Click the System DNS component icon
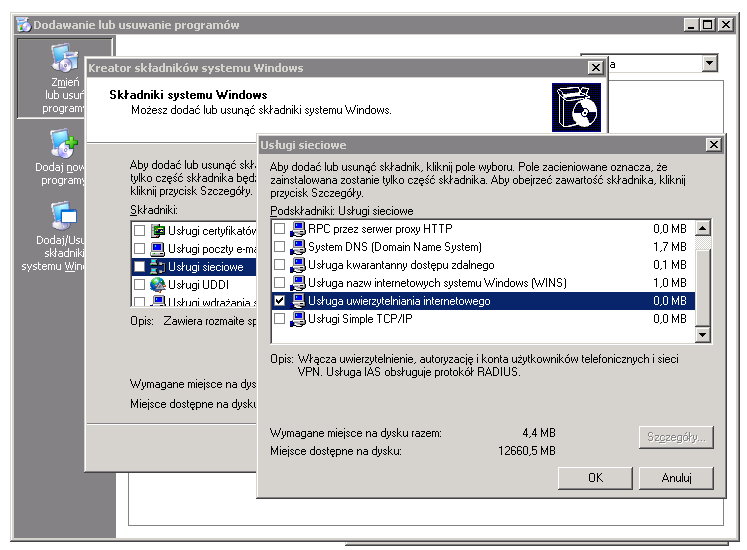The image size is (747, 550). tap(298, 247)
